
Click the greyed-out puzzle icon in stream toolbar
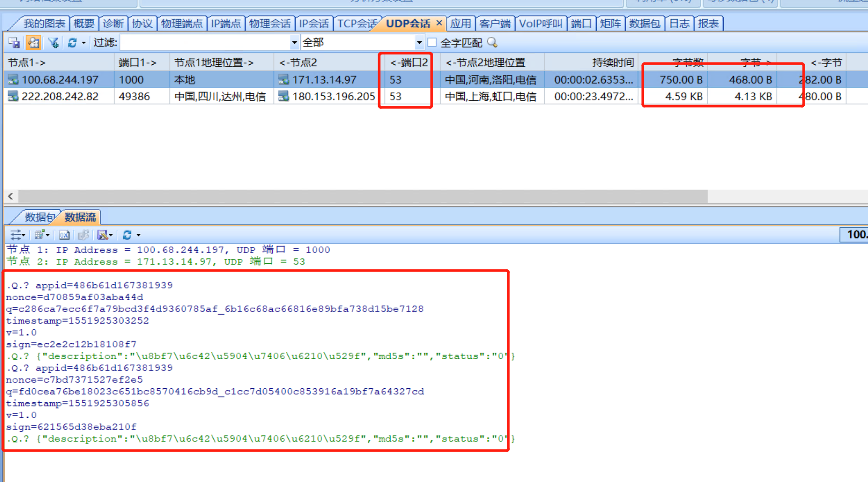(x=83, y=235)
